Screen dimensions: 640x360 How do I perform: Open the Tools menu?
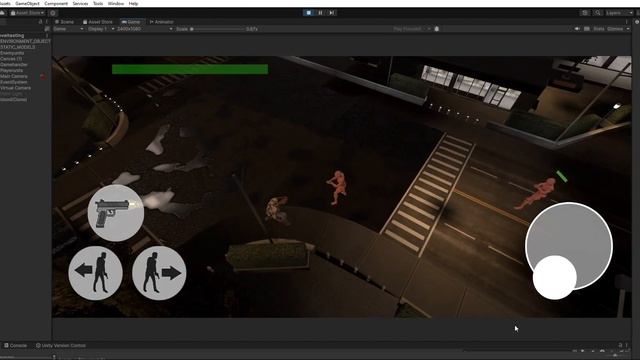pos(98,3)
